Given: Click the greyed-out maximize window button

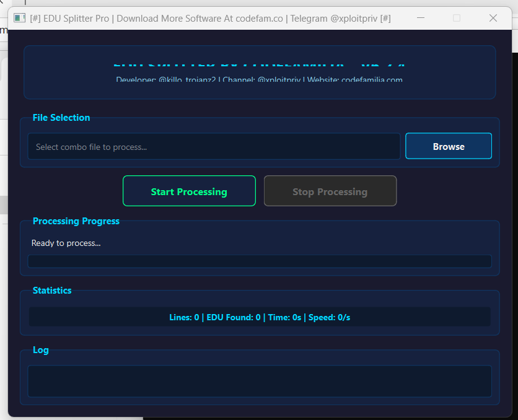Looking at the screenshot, I should tap(457, 18).
